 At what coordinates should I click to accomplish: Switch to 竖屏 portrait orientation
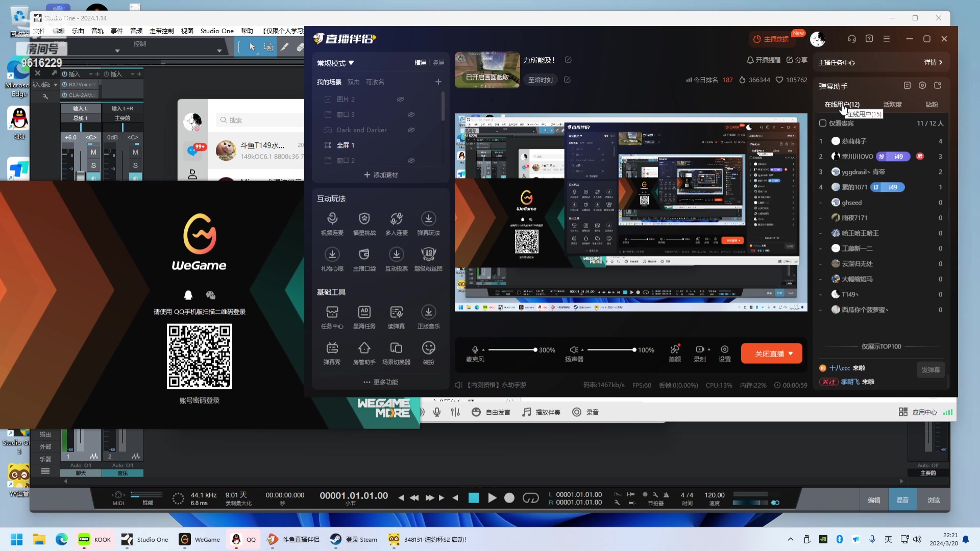[x=438, y=63]
